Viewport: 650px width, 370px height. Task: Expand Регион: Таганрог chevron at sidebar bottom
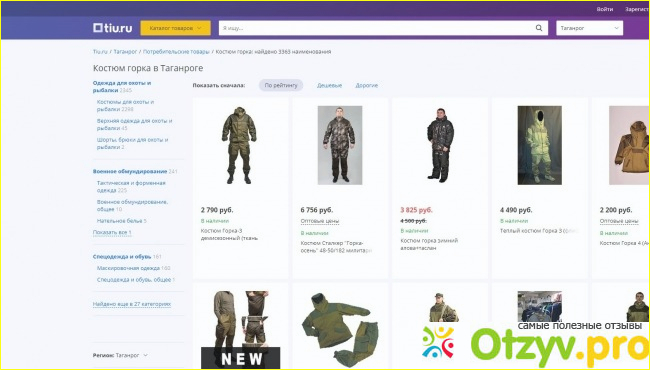[145, 355]
